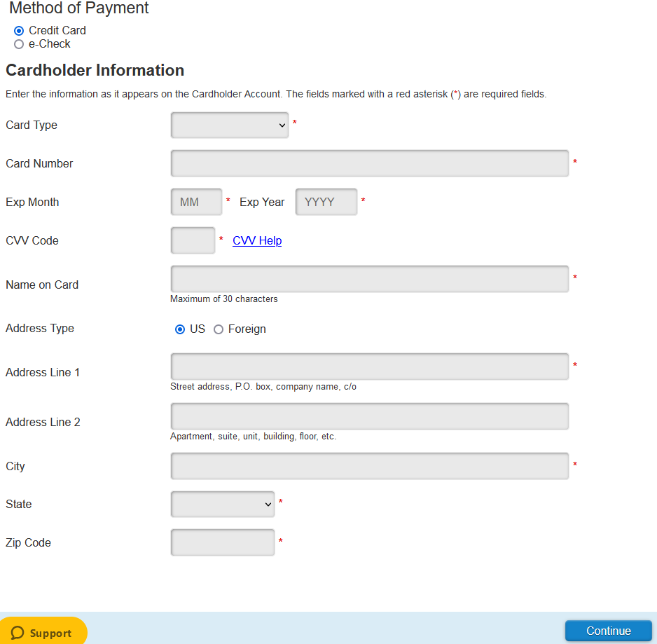The width and height of the screenshot is (657, 644).
Task: Click the Address Line 2 field
Action: coord(370,416)
